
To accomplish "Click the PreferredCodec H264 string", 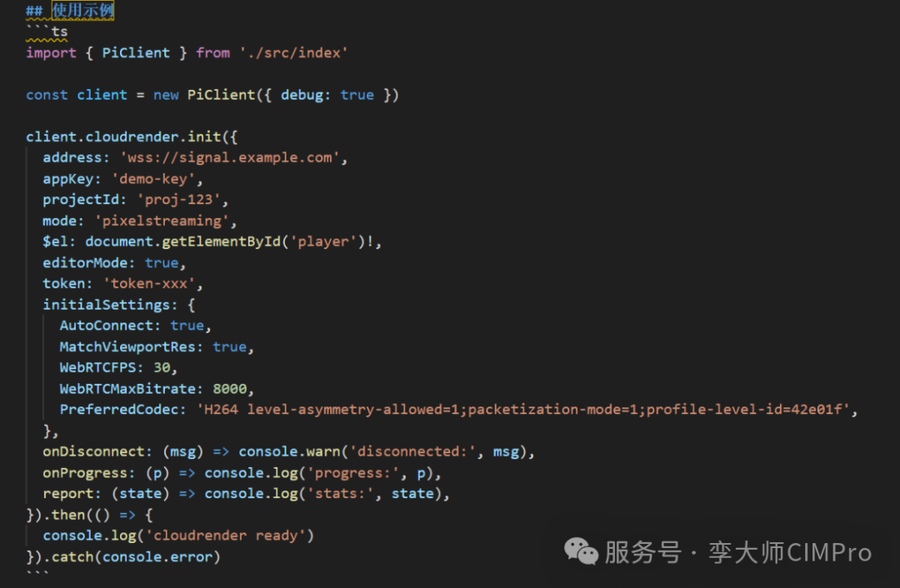I will [522, 409].
